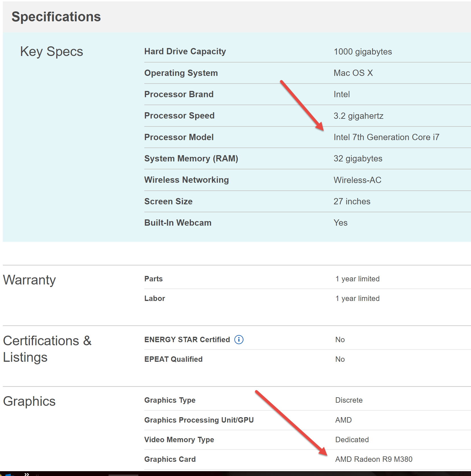Select the AMD Radeon R9 M380 value
Viewport: 471px width, 476px height.
click(374, 459)
